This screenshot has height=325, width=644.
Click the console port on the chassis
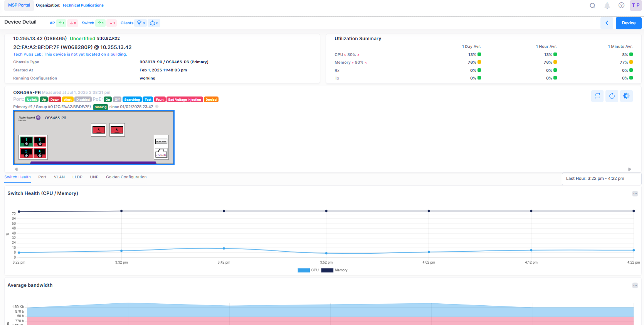pos(161,153)
